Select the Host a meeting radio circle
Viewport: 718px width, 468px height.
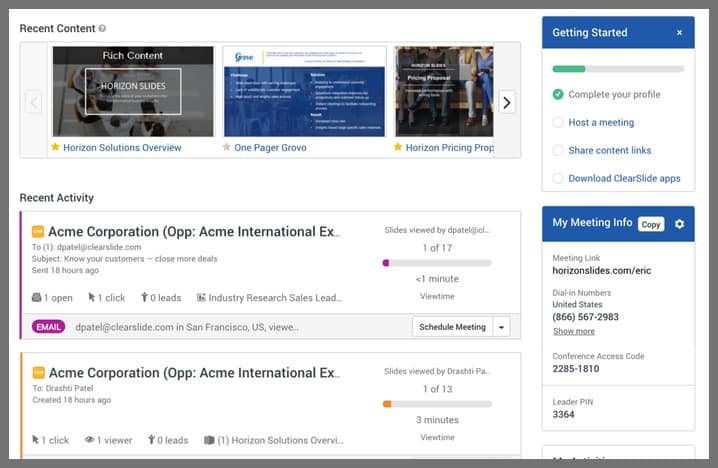558,123
